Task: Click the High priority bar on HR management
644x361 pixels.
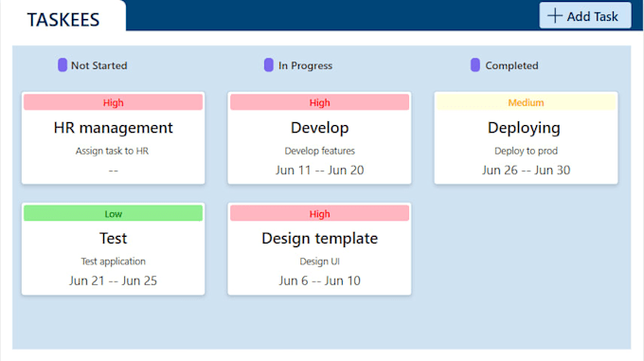Action: pyautogui.click(x=113, y=102)
